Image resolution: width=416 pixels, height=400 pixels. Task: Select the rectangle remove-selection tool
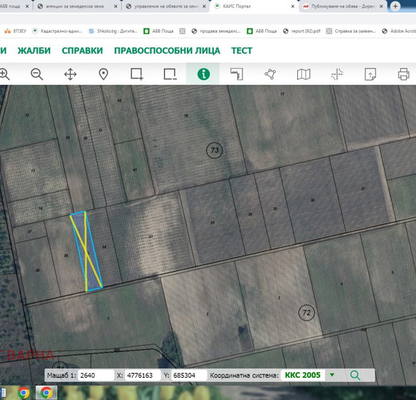click(x=170, y=74)
